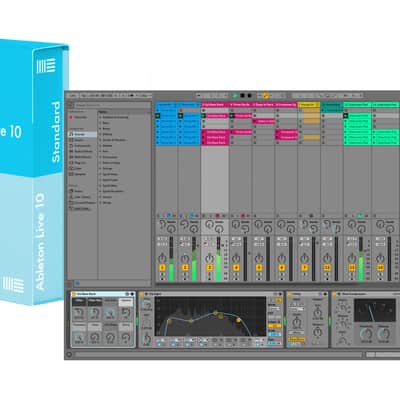Expand the Winds folder in Sounds
This screenshot has width=400, height=400.
100,203
